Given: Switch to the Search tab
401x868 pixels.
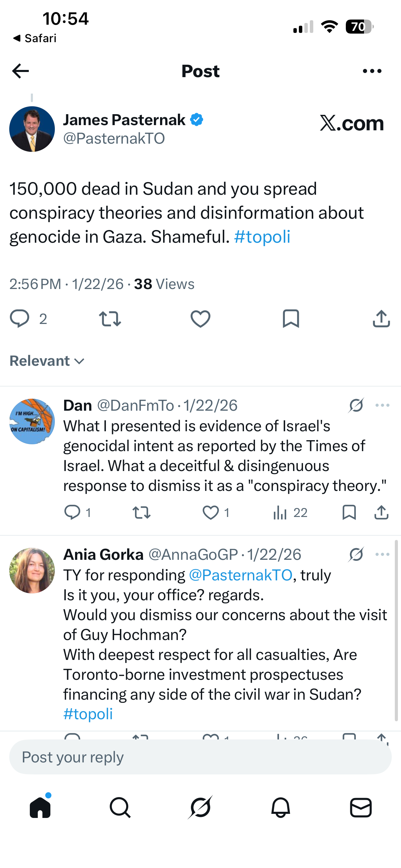Looking at the screenshot, I should click(120, 808).
